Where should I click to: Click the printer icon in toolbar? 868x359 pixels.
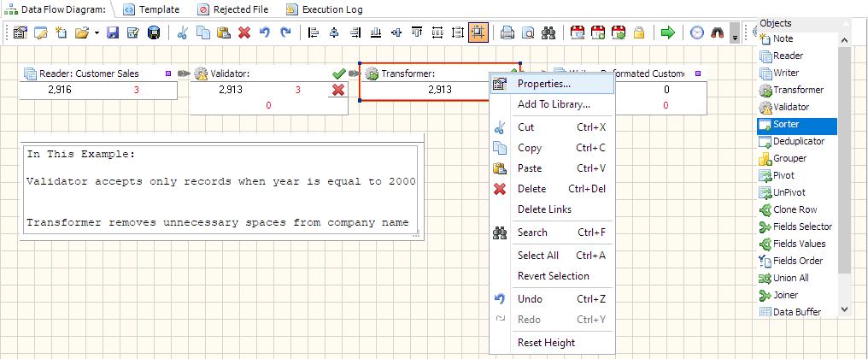(507, 33)
